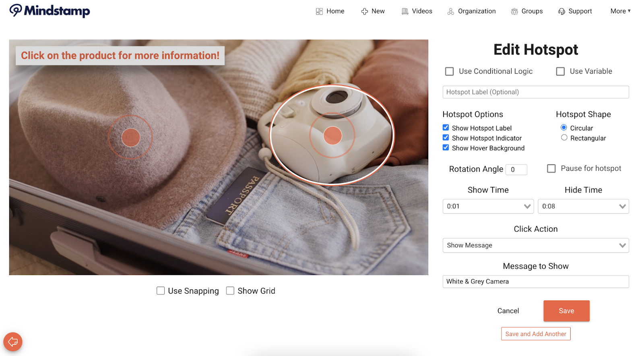Enable the Use Conditional Logic checkbox

[x=449, y=71]
